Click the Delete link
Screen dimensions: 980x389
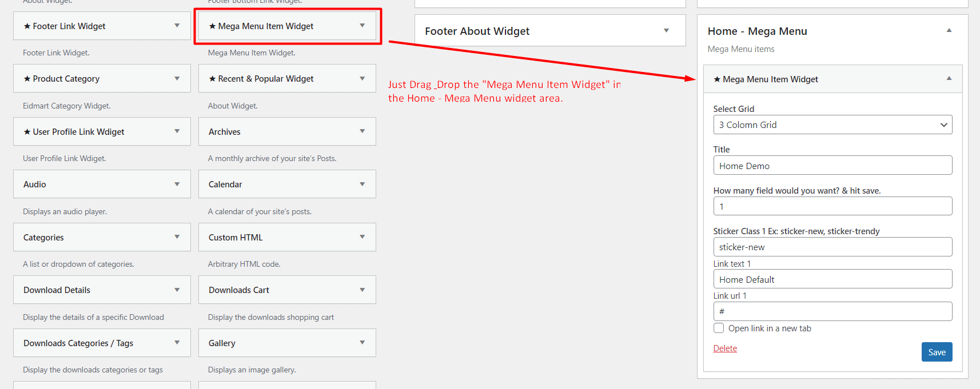click(725, 348)
